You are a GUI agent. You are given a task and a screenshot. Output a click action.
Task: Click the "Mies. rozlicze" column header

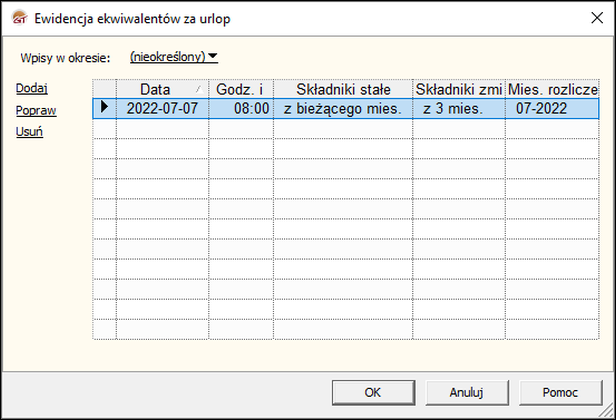click(x=552, y=90)
